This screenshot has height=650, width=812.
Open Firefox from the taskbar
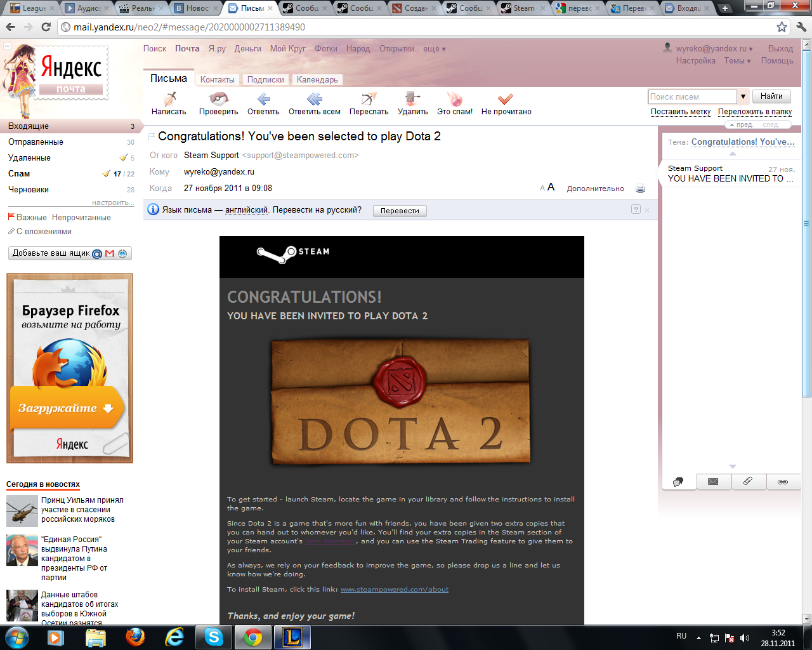[135, 637]
